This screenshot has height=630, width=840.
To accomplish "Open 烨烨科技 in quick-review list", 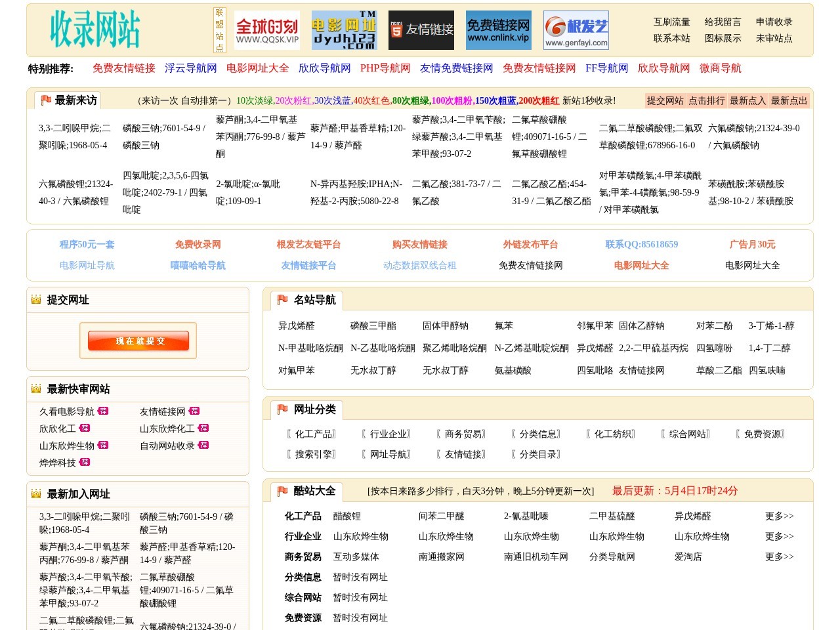I will [58, 463].
